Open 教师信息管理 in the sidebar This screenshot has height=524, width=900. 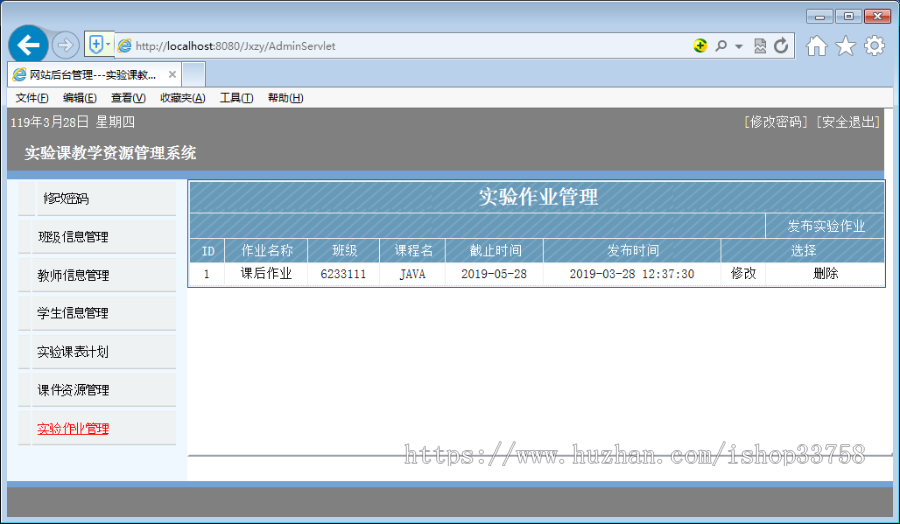click(x=73, y=275)
